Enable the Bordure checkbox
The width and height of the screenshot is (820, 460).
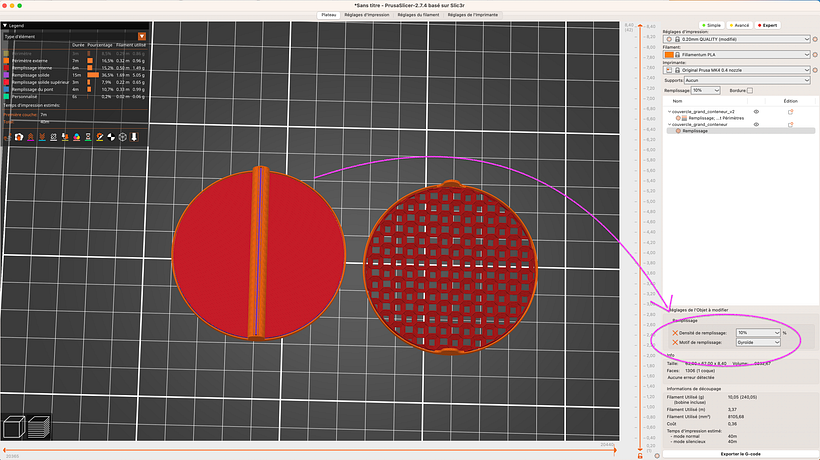pos(753,90)
